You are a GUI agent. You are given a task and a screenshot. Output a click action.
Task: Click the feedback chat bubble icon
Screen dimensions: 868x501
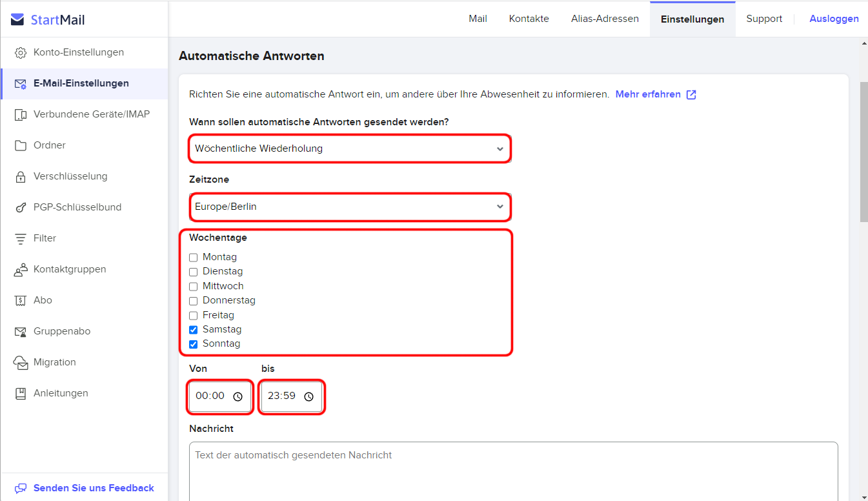[21, 488]
